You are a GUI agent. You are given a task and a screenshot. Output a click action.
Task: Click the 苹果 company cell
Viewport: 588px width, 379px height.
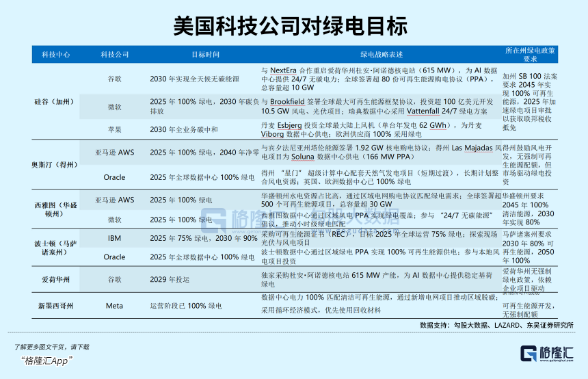(x=115, y=129)
